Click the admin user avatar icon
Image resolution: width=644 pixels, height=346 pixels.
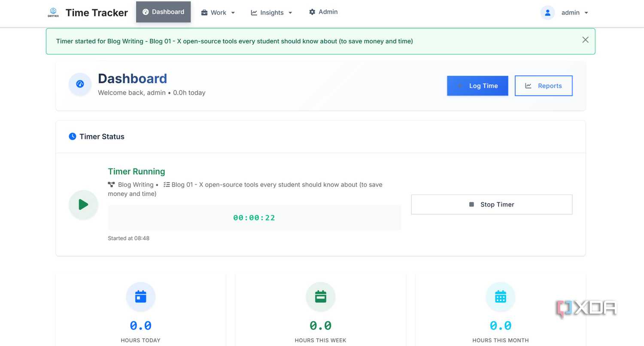coord(548,13)
